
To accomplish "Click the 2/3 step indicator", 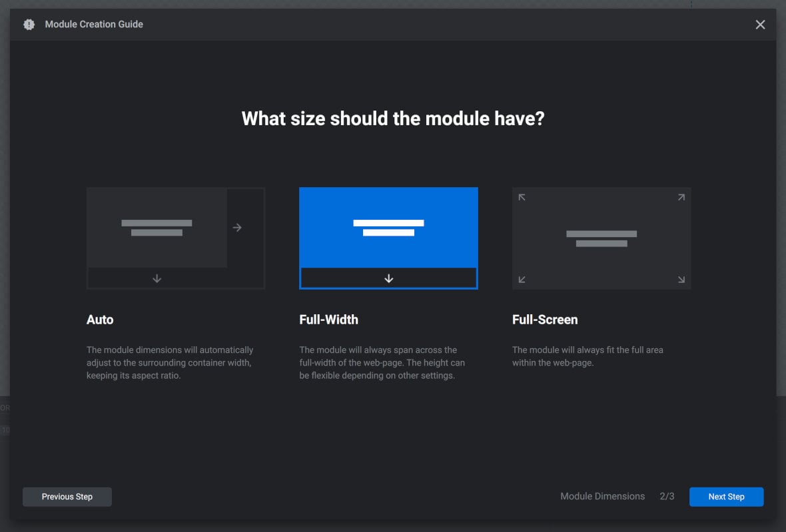I will (667, 496).
